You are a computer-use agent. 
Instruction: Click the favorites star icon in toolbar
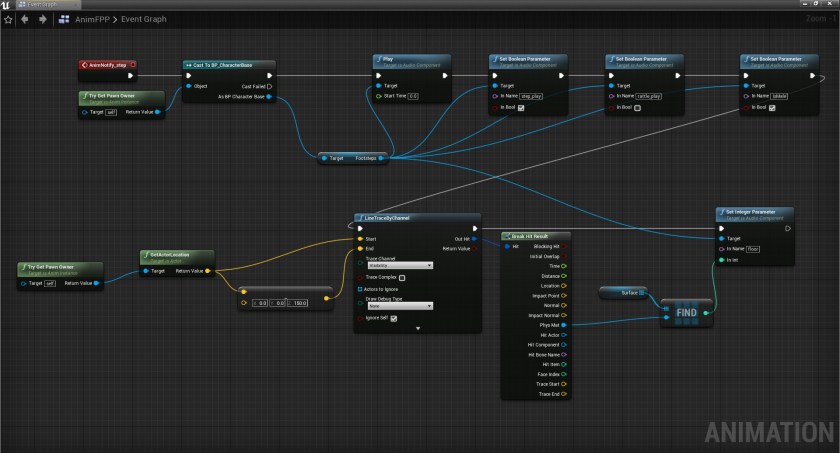point(8,18)
